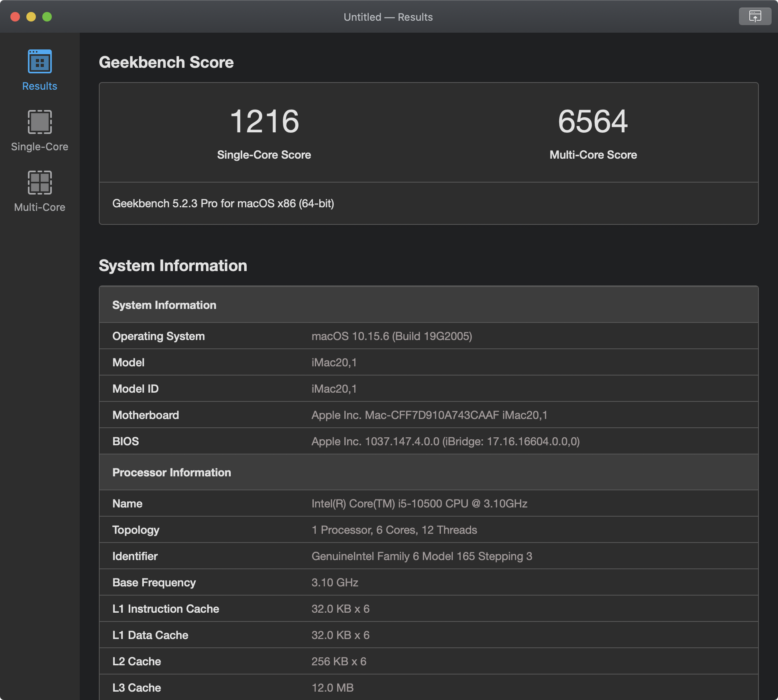Select the Single-Core sidebar icon
Viewport: 778px width, 700px height.
point(39,122)
